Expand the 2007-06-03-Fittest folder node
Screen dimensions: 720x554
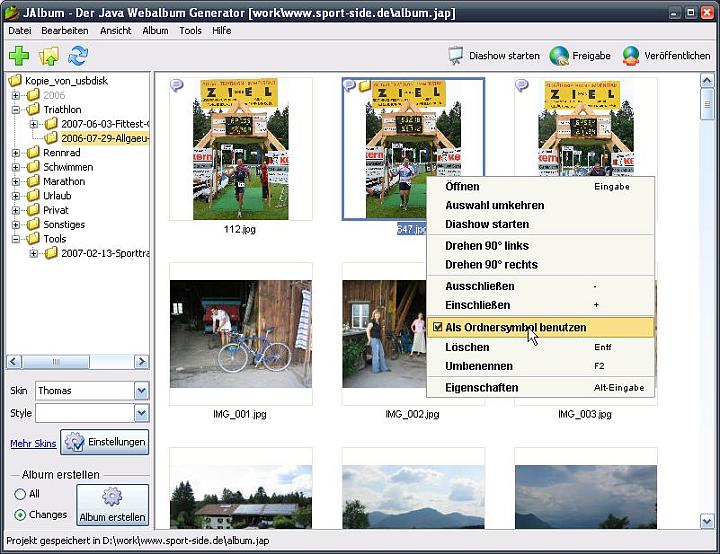point(34,124)
